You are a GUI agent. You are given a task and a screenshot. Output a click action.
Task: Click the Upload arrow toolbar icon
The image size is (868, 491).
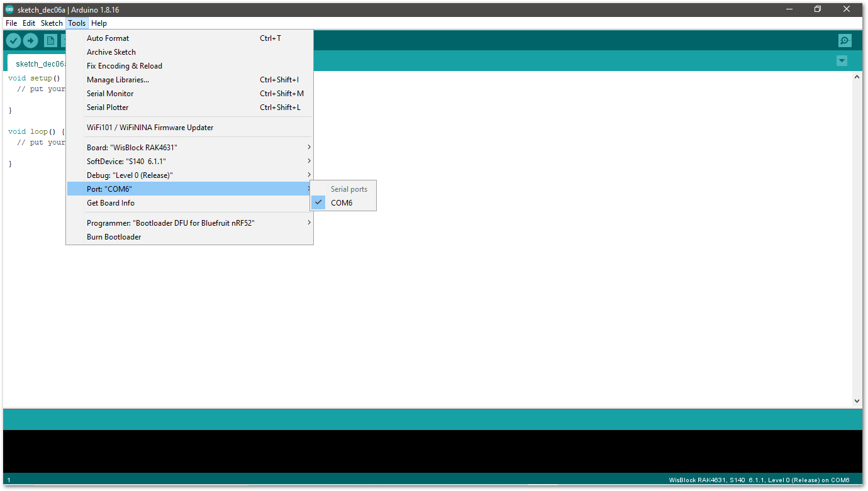coord(31,41)
